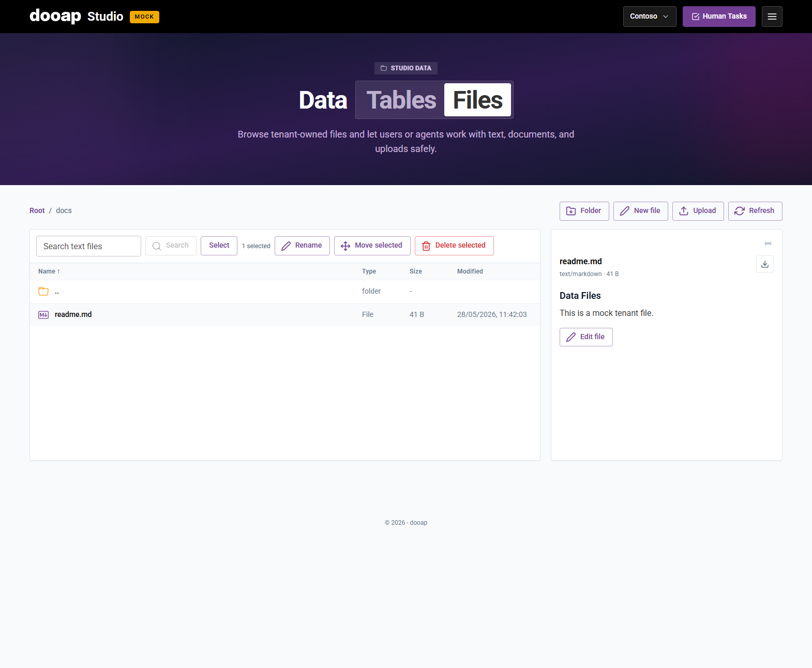Open Human Tasks
This screenshot has height=668, width=812.
coord(718,17)
